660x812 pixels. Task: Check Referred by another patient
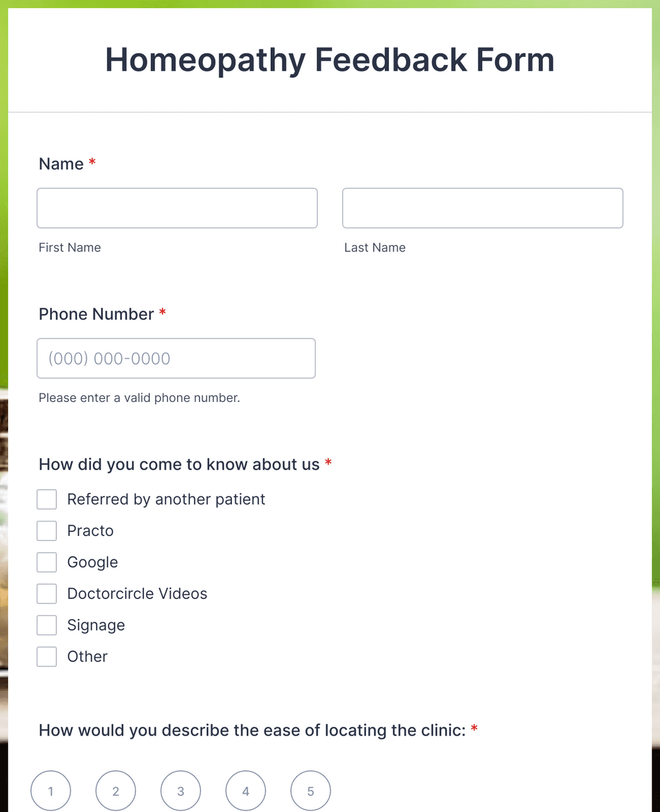(x=47, y=499)
